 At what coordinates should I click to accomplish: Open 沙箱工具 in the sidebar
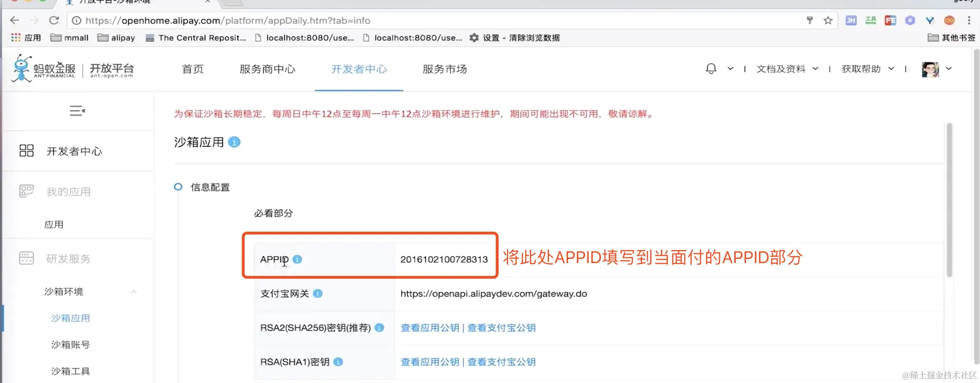click(x=70, y=371)
